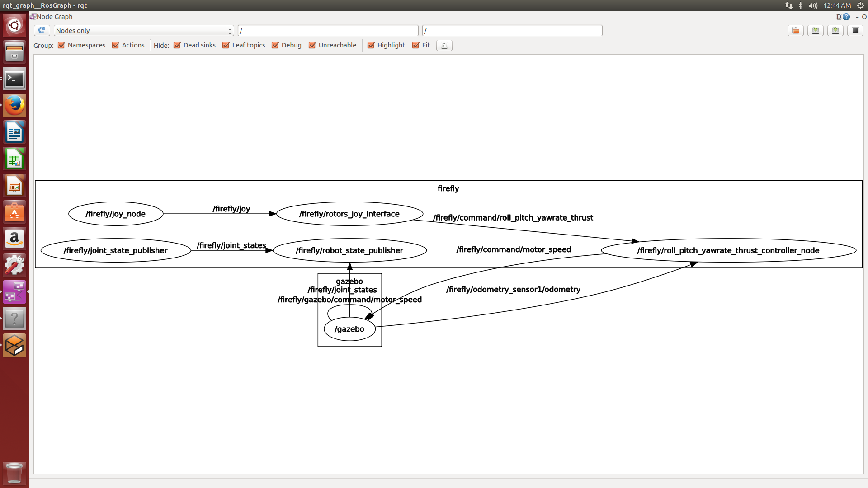The height and width of the screenshot is (488, 868).
Task: Click the Node Graph panel title
Action: tap(54, 17)
